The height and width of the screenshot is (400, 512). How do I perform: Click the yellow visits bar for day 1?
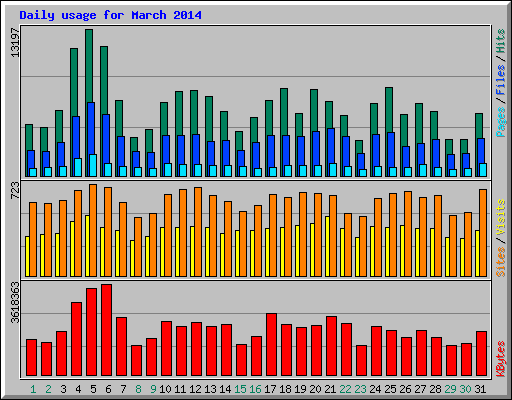(x=27, y=256)
